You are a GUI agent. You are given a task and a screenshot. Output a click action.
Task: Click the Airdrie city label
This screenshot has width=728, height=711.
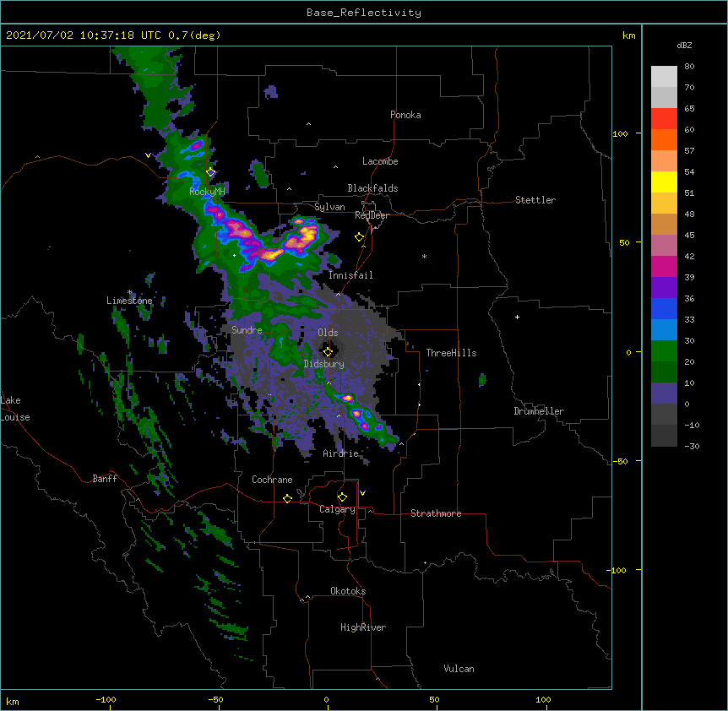point(341,453)
